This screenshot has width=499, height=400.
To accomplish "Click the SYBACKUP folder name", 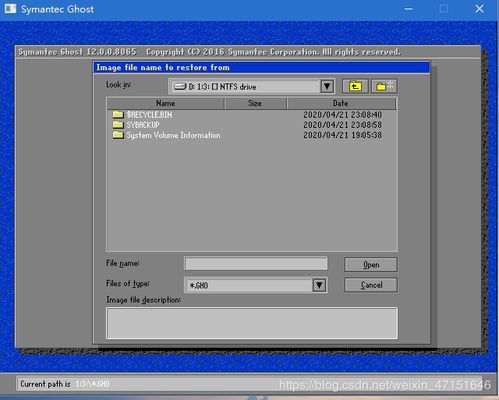I will (x=143, y=125).
